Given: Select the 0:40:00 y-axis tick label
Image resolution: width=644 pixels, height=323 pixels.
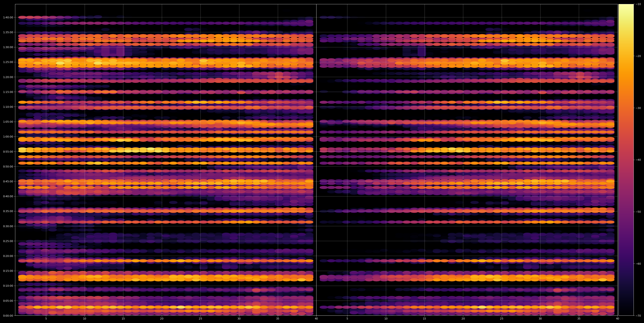Looking at the screenshot, I should click(8, 196).
